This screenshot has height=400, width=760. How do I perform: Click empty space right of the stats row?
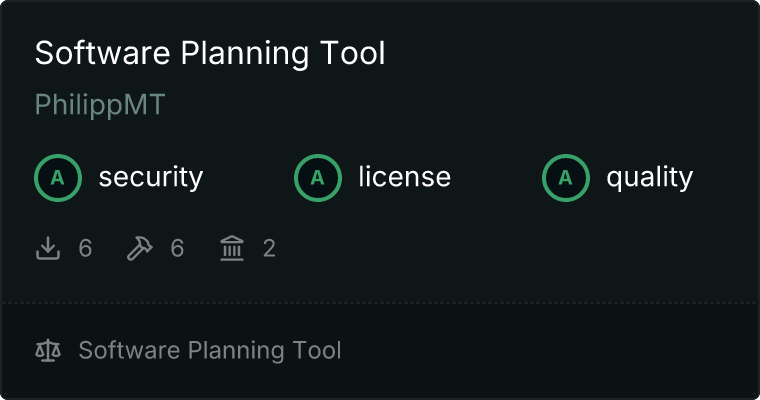[520, 248]
